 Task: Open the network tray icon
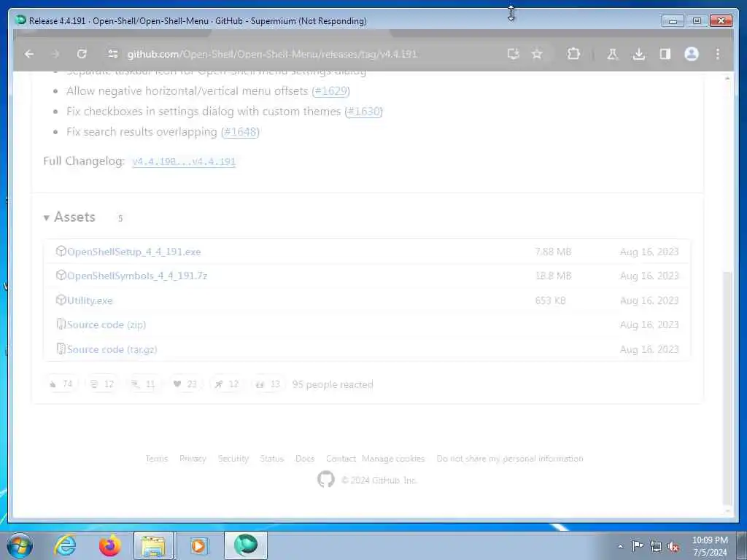[x=656, y=547]
